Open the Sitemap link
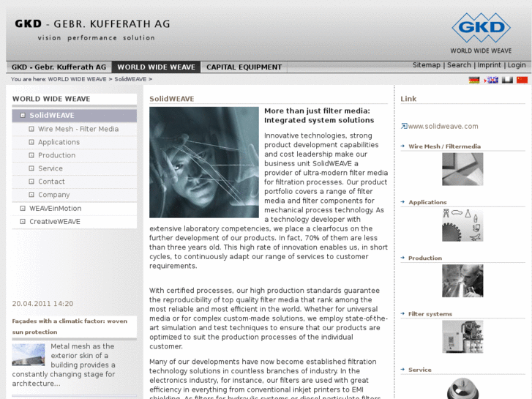This screenshot has height=399, width=532. point(426,65)
